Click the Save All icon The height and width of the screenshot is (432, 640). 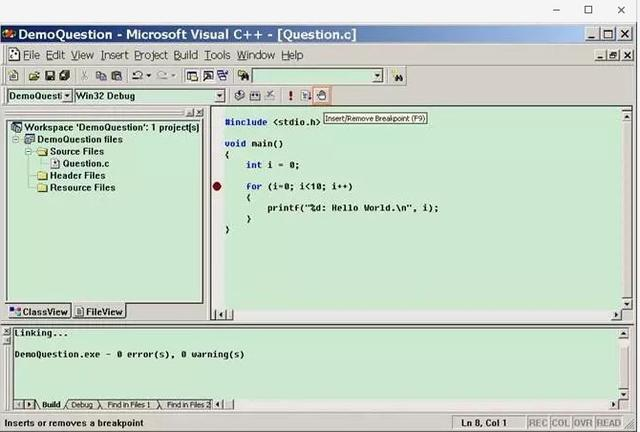pyautogui.click(x=64, y=76)
